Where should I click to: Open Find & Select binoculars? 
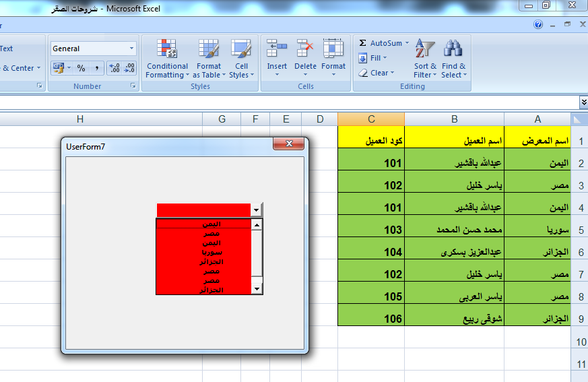coord(454,59)
